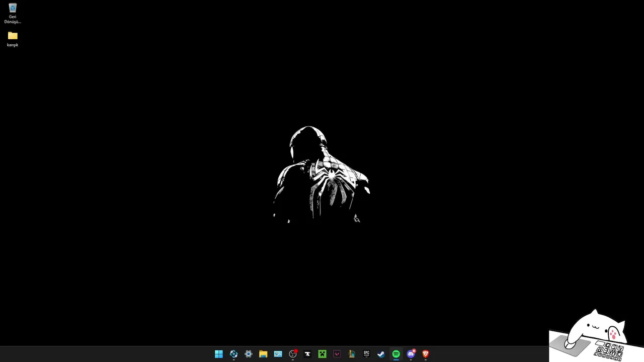Open Steam from the taskbar

[381, 354]
